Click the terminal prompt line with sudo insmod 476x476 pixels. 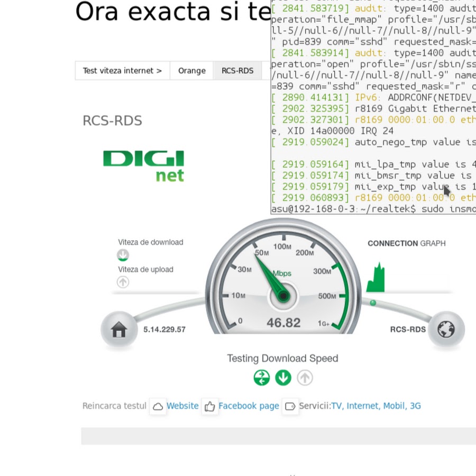[373, 209]
